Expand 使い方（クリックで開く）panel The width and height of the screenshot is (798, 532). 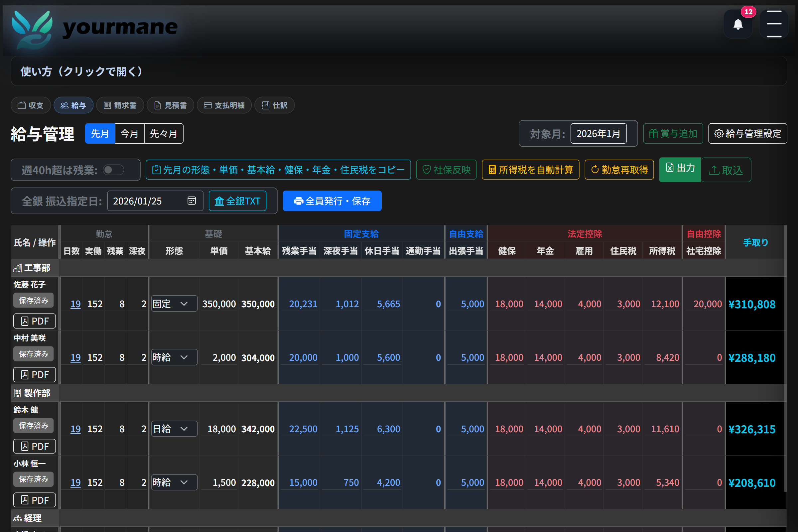[x=81, y=71]
